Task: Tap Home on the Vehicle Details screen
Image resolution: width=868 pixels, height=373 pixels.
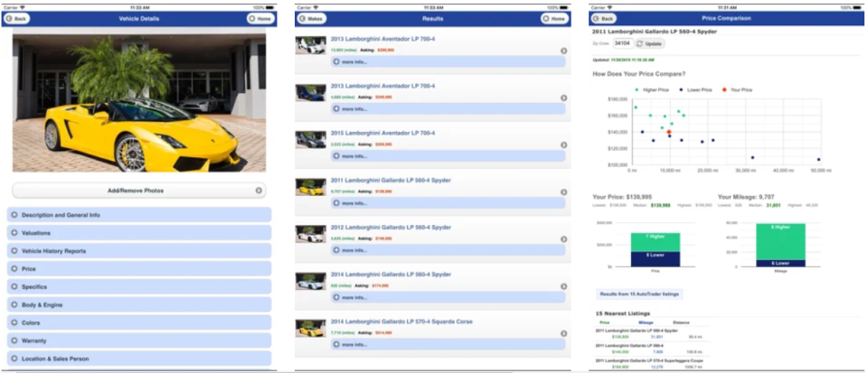Action: (x=260, y=19)
